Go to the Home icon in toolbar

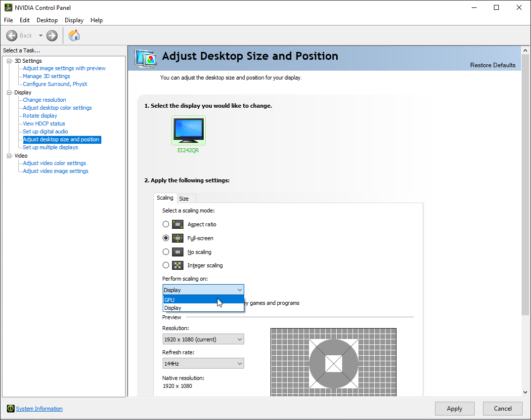[74, 35]
